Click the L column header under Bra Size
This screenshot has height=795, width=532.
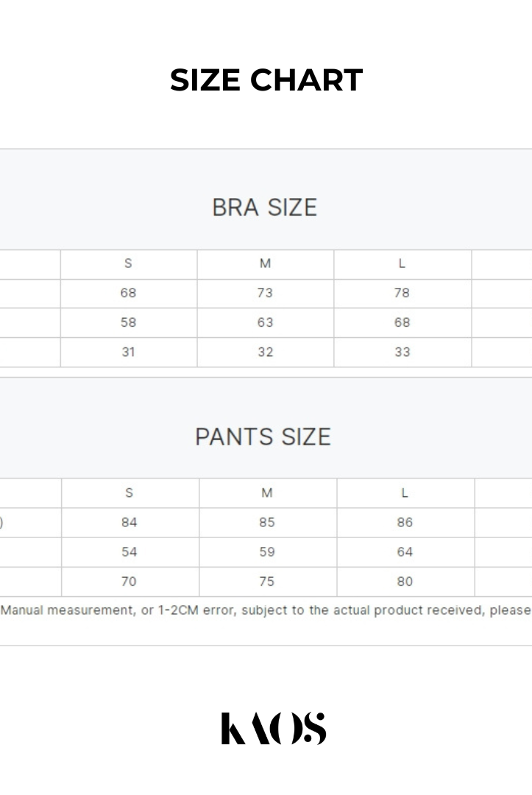[x=402, y=264]
